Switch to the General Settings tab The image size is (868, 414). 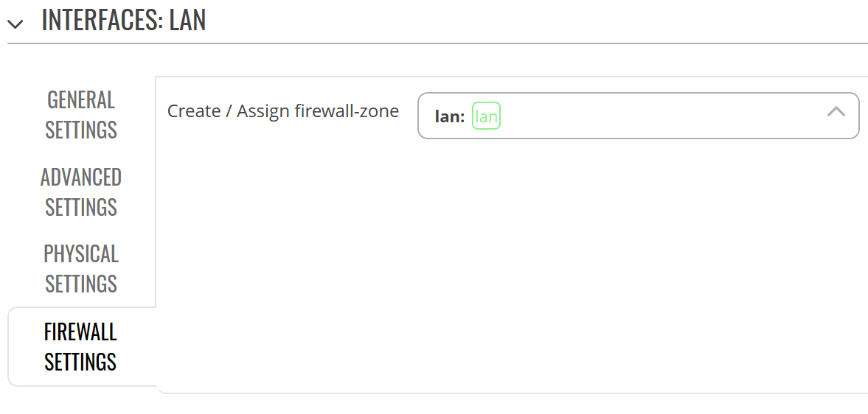81,115
